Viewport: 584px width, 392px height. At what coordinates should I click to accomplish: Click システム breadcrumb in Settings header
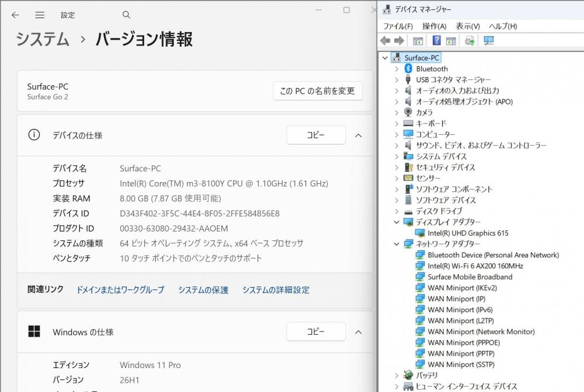[x=43, y=39]
